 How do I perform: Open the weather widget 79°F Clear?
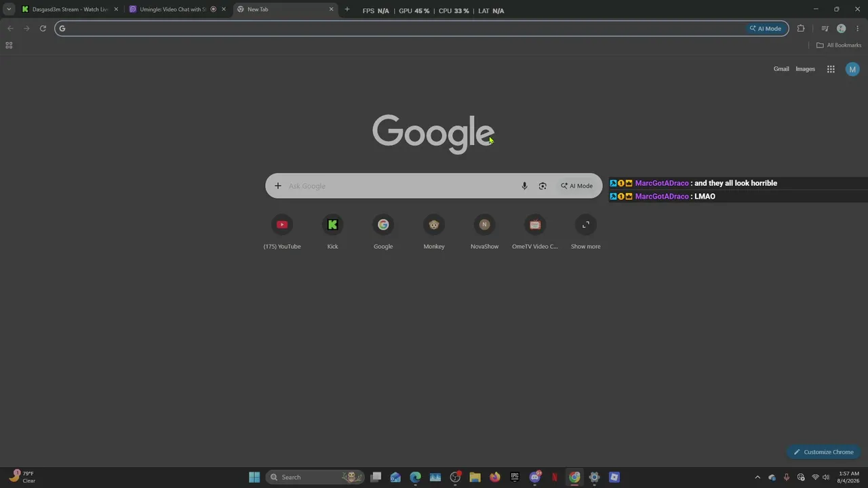click(22, 477)
